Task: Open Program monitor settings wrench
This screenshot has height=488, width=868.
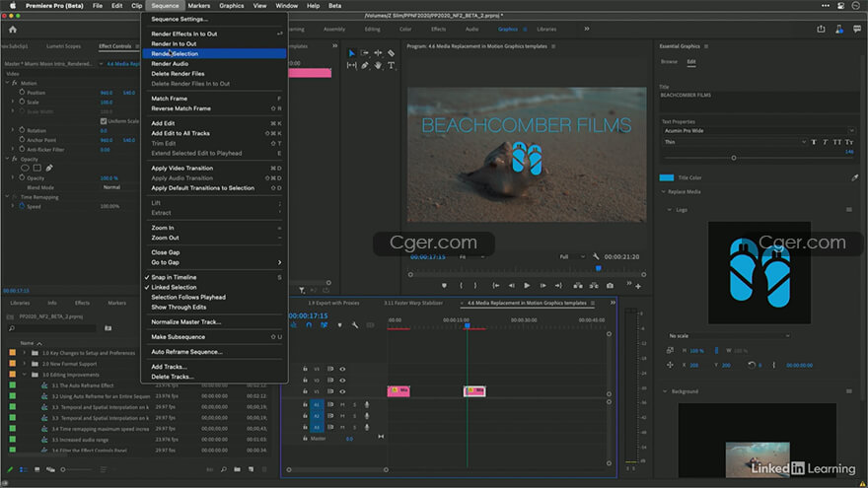Action: 596,256
